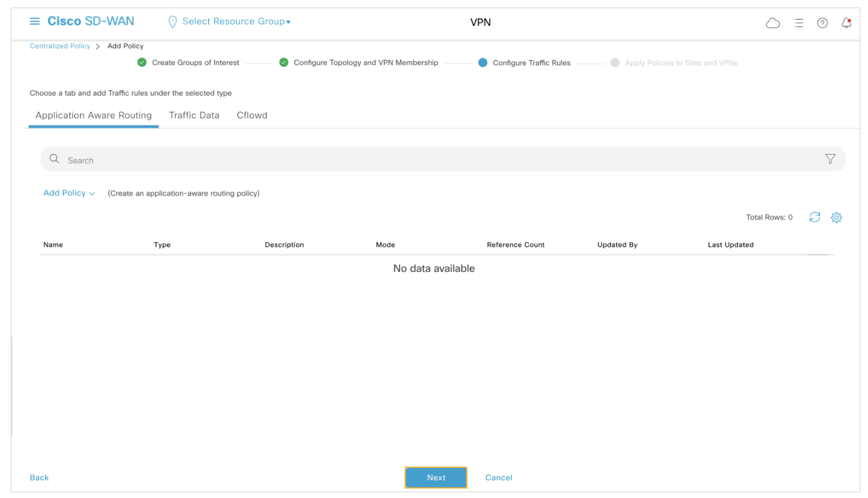Open table column settings gear
The width and height of the screenshot is (868, 498).
tap(836, 217)
